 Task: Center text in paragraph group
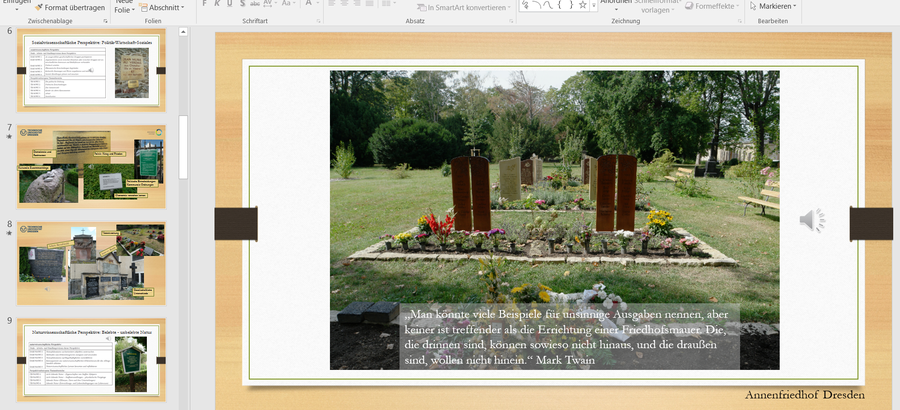344,3
